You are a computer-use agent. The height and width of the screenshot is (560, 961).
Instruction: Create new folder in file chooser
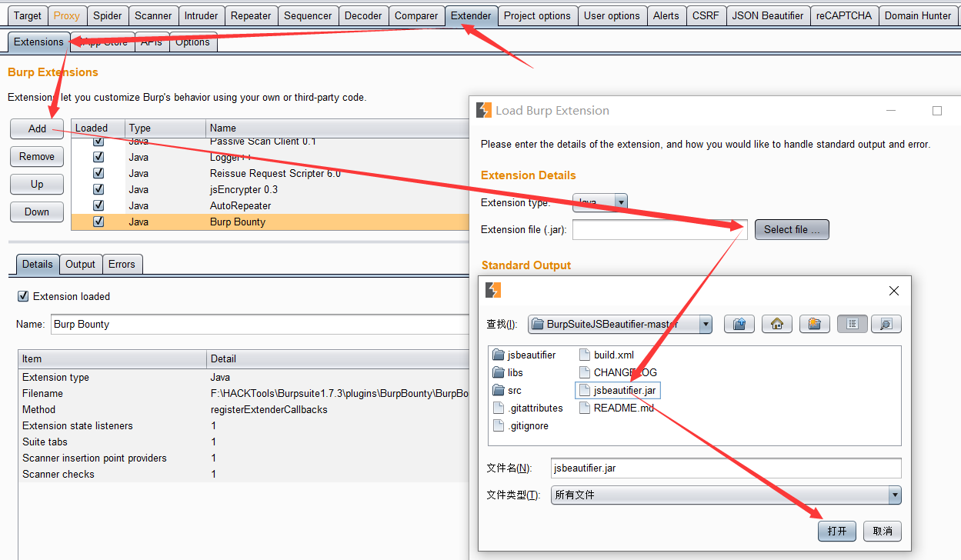point(815,324)
